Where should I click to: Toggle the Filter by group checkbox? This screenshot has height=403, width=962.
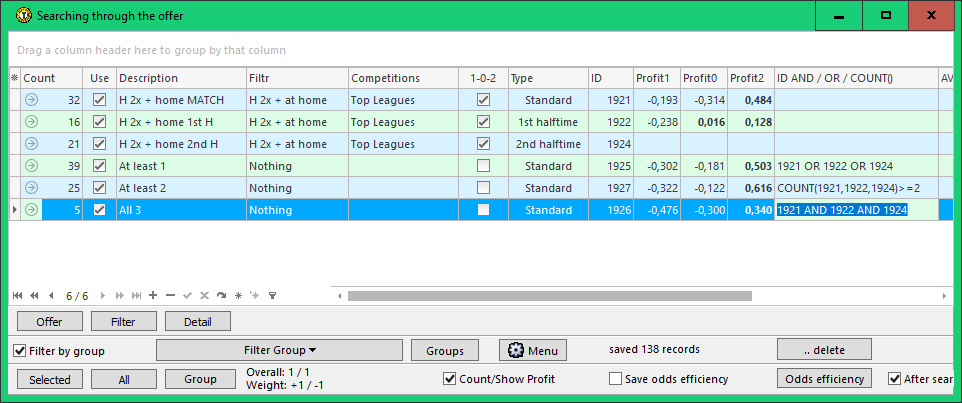point(20,351)
